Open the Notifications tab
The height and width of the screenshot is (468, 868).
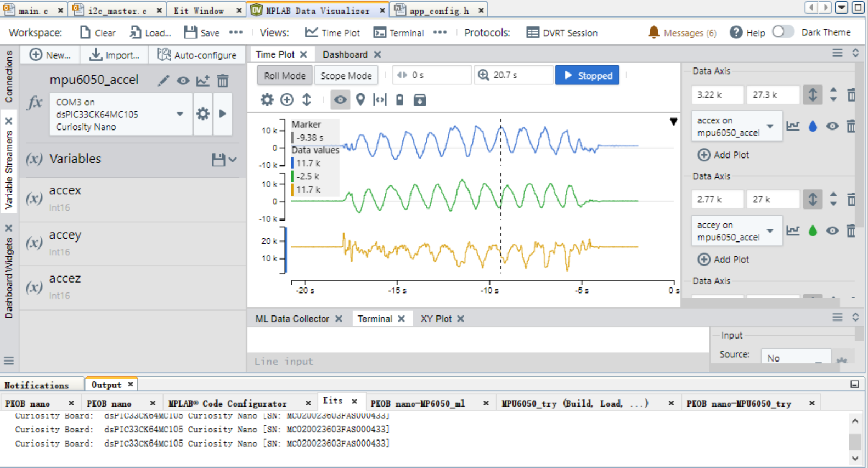tap(37, 385)
